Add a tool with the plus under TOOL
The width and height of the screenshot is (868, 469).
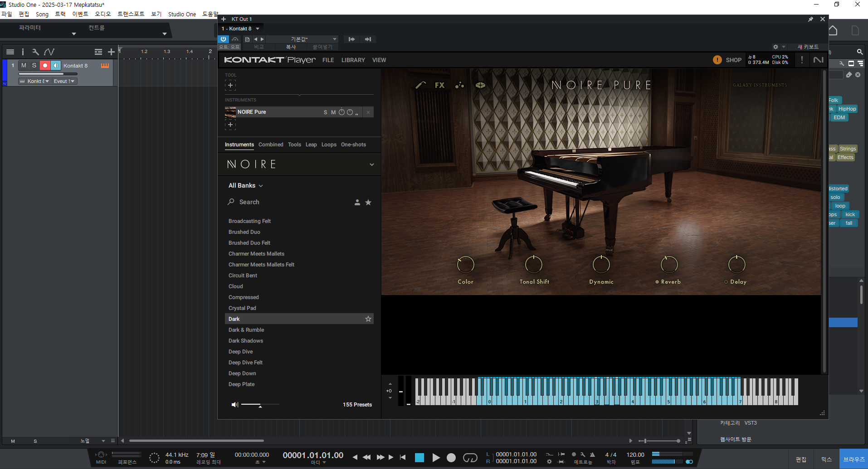point(230,85)
